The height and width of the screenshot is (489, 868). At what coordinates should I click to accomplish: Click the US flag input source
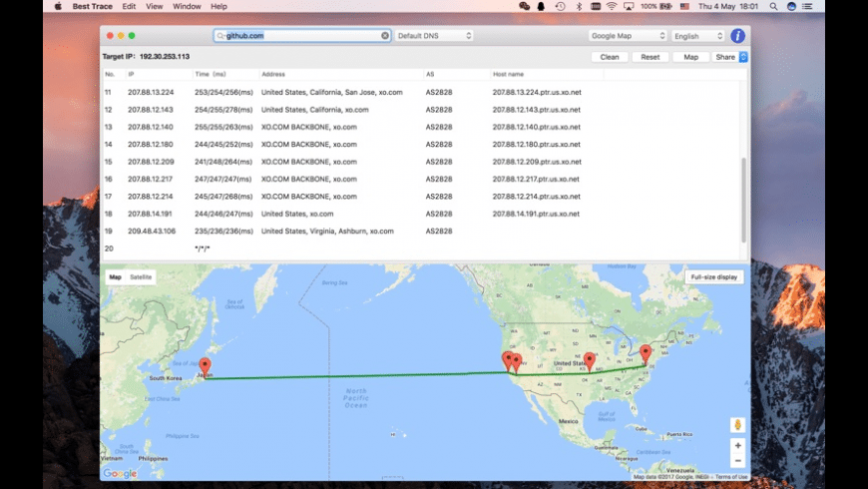coord(684,6)
